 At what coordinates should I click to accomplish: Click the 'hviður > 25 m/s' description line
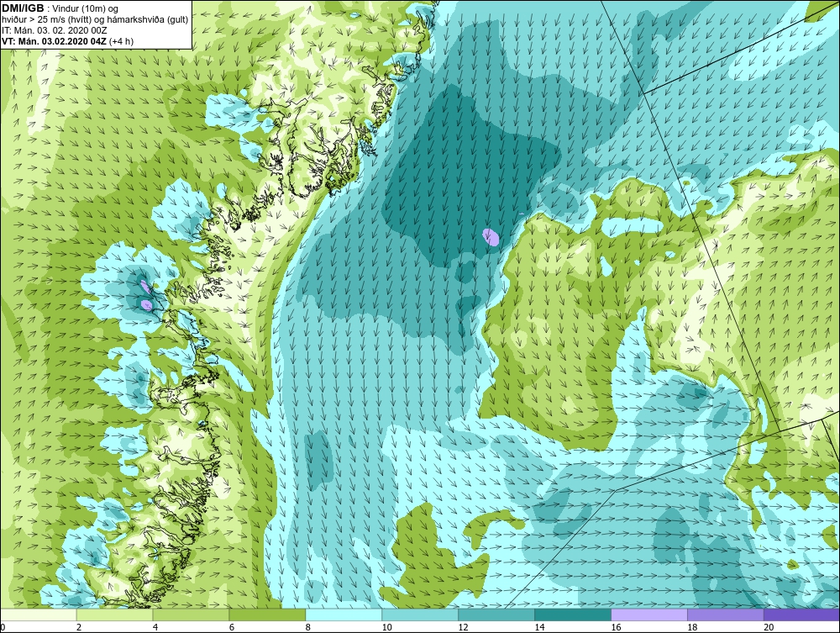(95, 20)
